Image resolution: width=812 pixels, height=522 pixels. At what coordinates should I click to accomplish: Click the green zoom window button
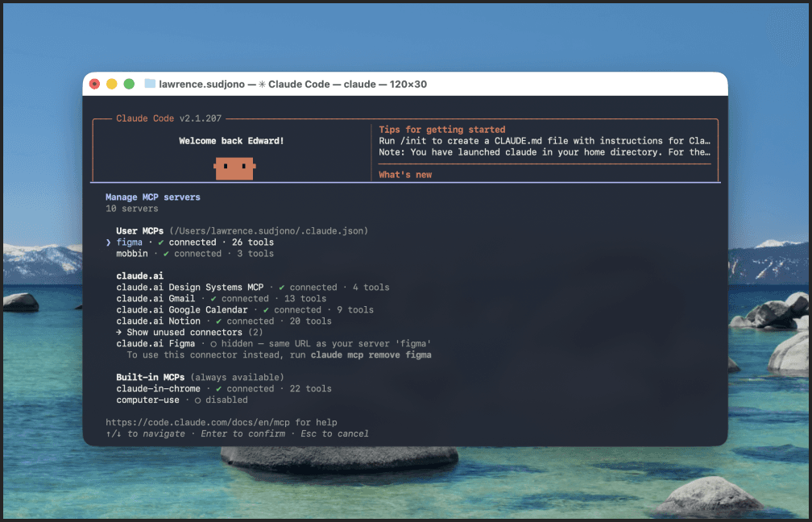tap(129, 84)
